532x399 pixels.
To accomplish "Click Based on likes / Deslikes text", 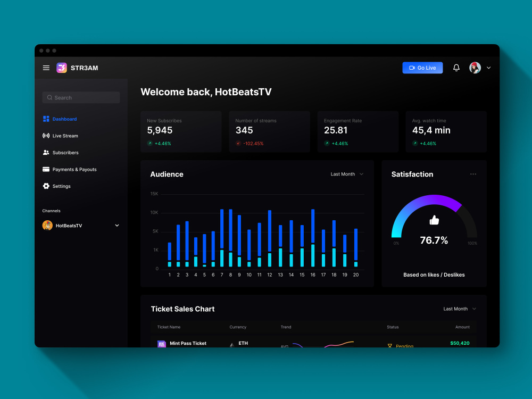I will pos(434,275).
